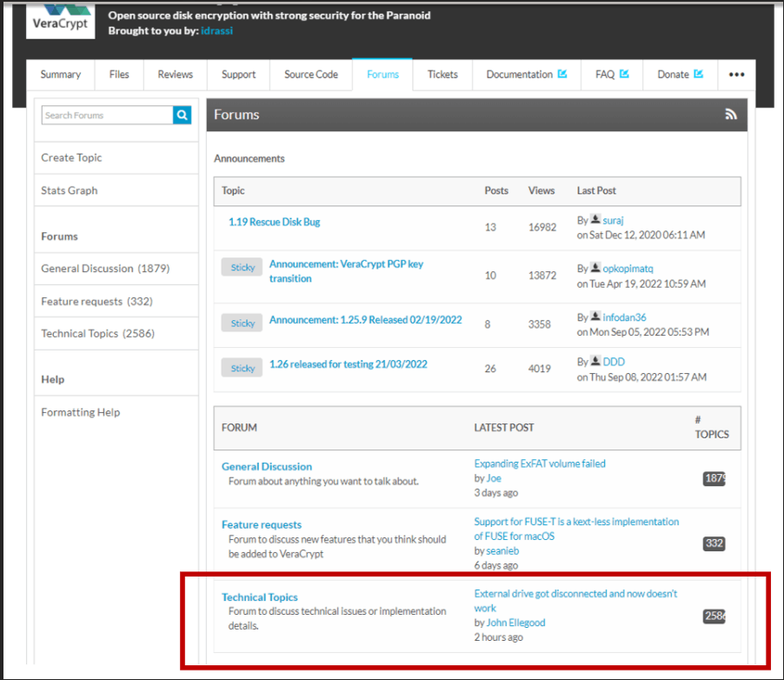
Task: Open Feature requests (332) sidebar link
Action: pyautogui.click(x=96, y=301)
